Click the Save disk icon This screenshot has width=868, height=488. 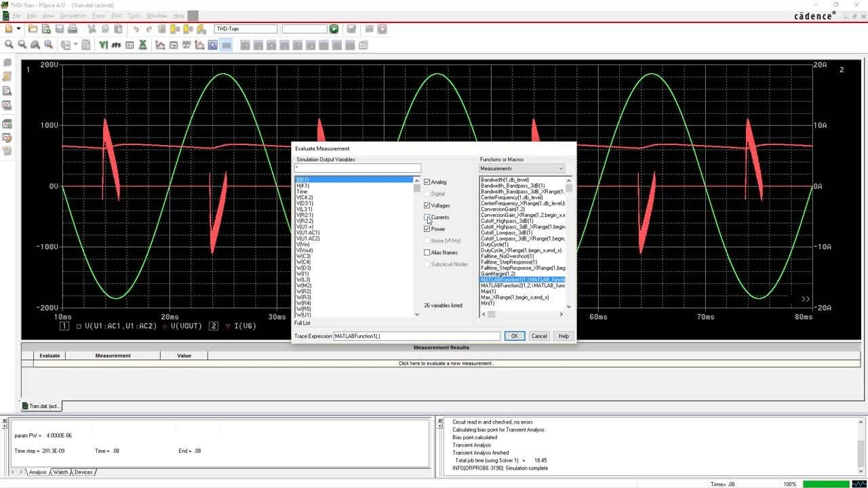pos(59,29)
